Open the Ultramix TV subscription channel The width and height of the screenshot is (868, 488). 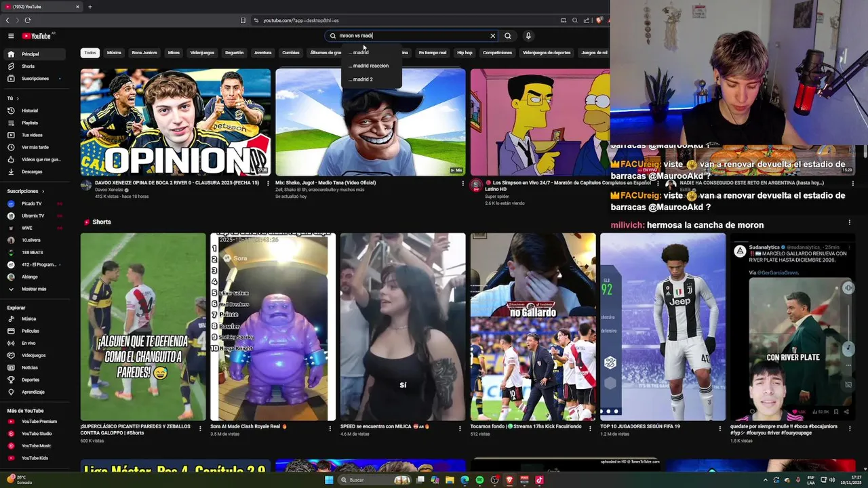(36, 216)
